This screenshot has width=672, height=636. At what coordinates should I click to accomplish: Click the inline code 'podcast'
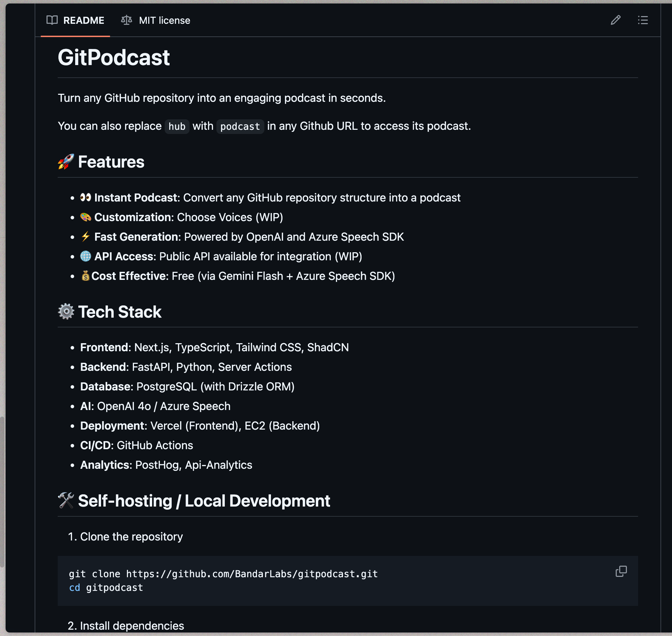click(240, 126)
